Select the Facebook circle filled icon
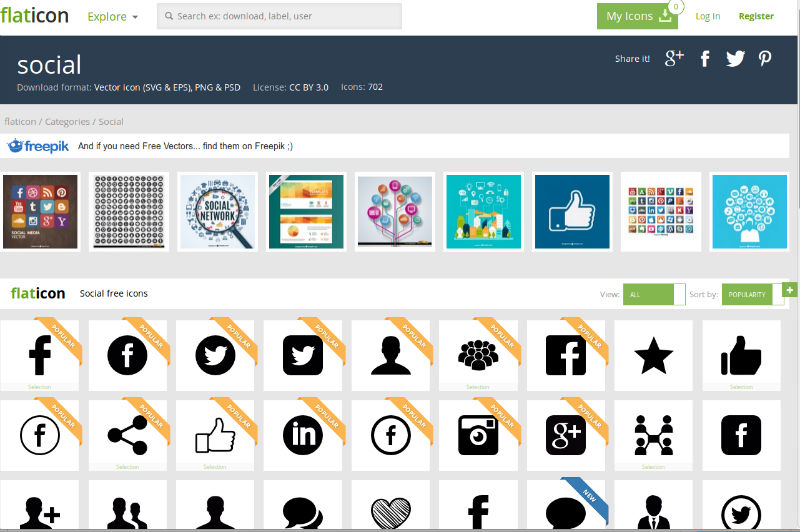800x532 pixels. [x=128, y=355]
